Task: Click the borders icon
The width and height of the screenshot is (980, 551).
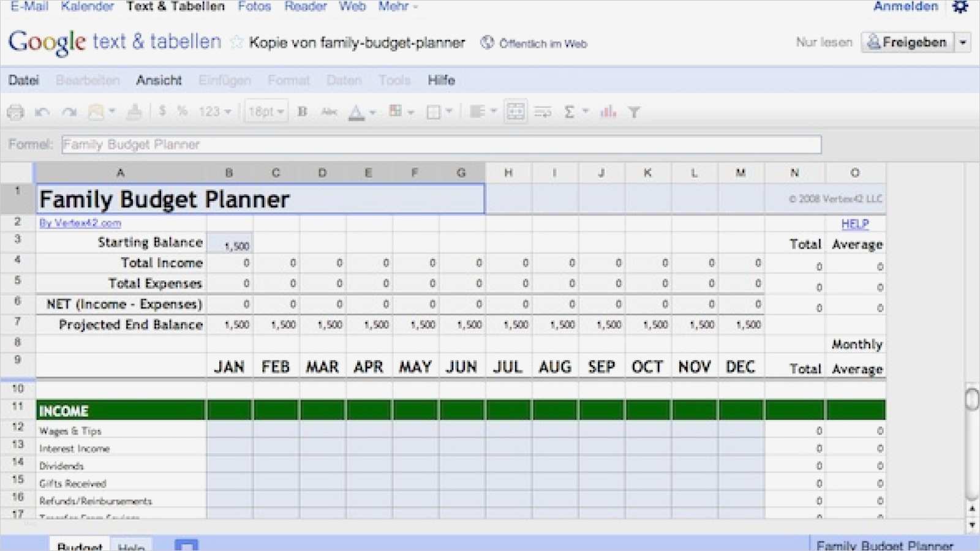Action: click(434, 111)
